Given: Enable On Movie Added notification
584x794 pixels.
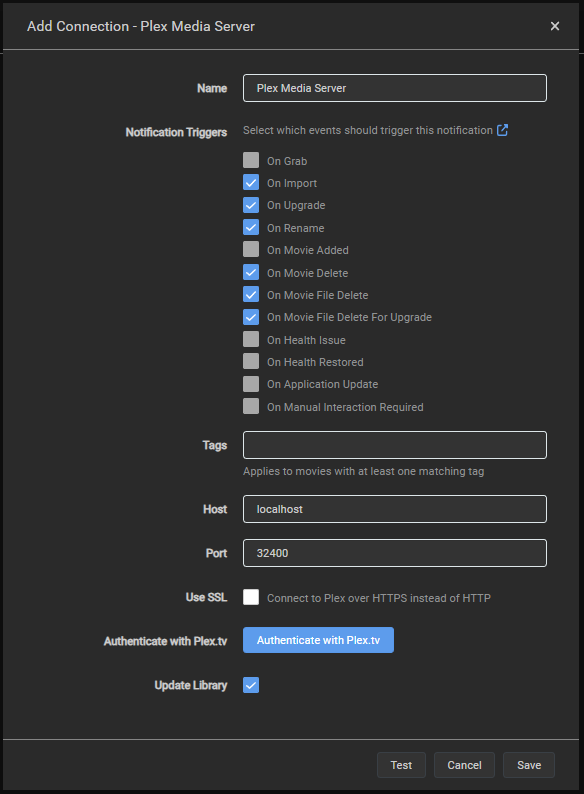Looking at the screenshot, I should [x=251, y=249].
